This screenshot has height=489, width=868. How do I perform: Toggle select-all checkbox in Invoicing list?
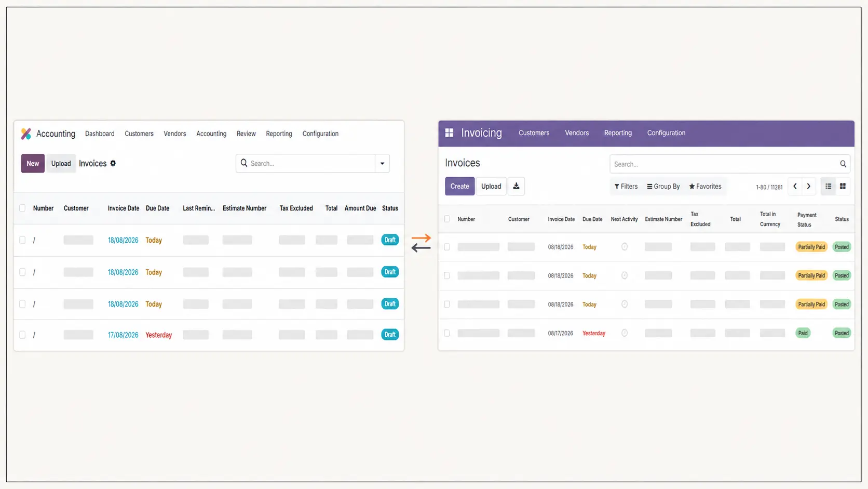point(447,219)
